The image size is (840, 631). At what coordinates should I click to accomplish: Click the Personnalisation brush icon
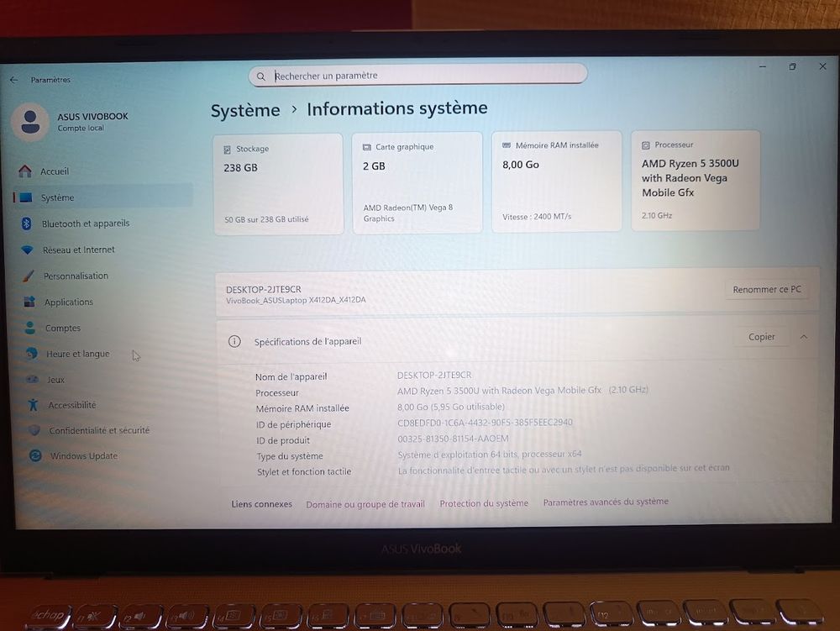click(29, 276)
